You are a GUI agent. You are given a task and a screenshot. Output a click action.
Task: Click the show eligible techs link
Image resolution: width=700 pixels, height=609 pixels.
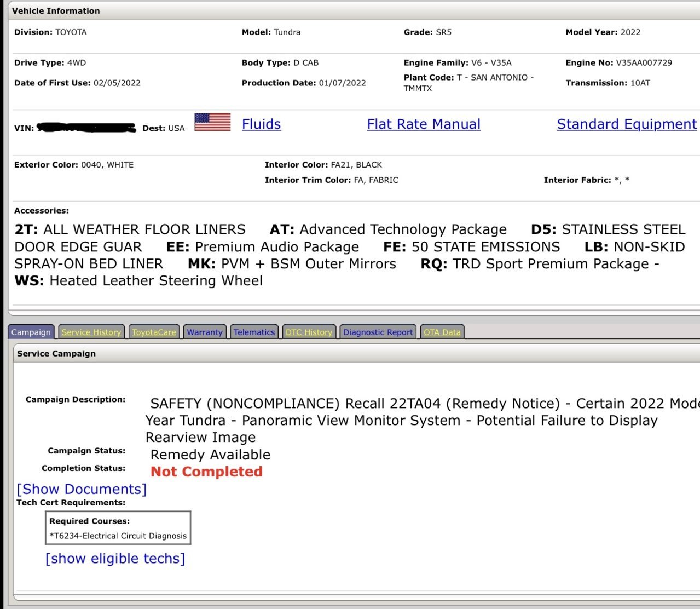115,559
